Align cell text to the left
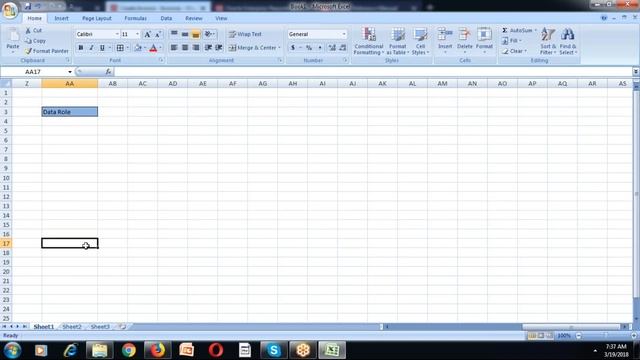Image resolution: width=640 pixels, height=360 pixels. (174, 48)
